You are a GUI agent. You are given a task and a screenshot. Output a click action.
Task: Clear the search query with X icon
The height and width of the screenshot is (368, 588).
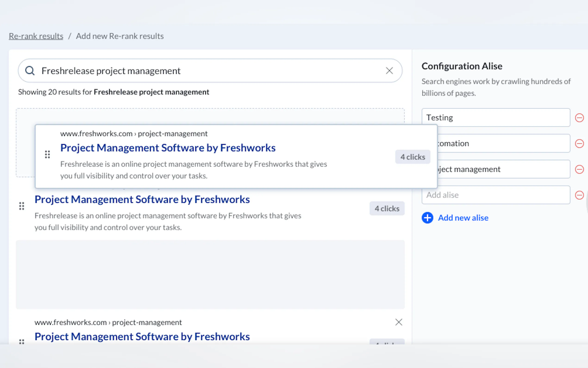(389, 71)
